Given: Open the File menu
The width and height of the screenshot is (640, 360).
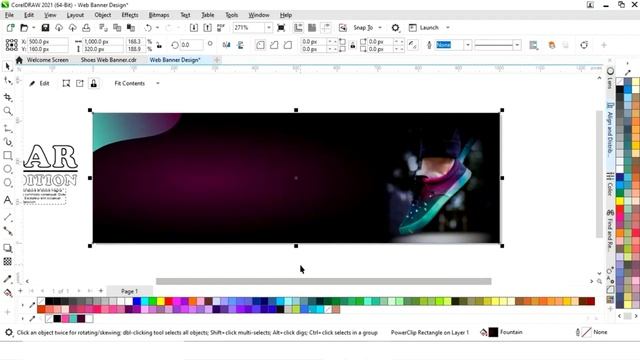Looking at the screenshot, I should click(9, 15).
